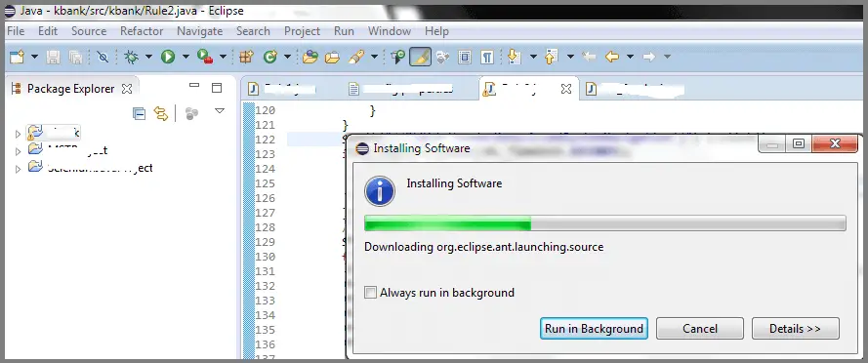
Task: Open the Search menu
Action: pyautogui.click(x=253, y=31)
